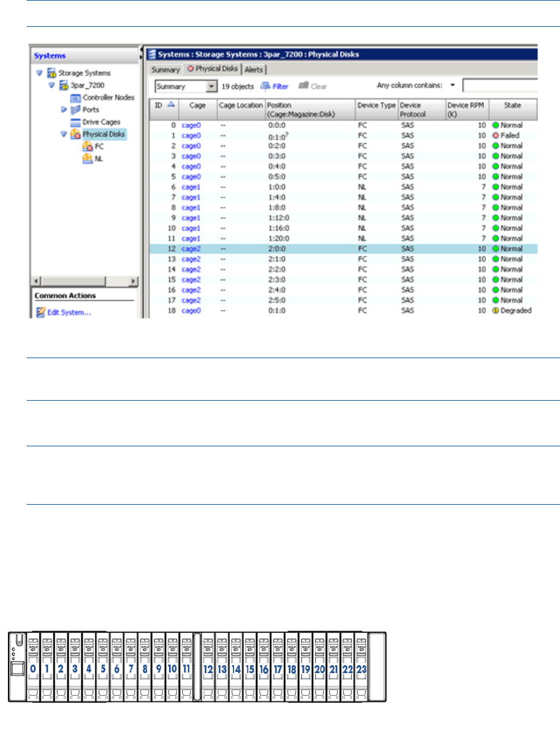Sort by the Device Protocol column header
Image resolution: width=560 pixels, height=754 pixels.
(421, 109)
